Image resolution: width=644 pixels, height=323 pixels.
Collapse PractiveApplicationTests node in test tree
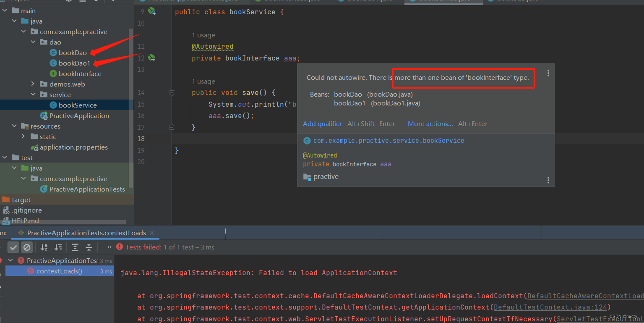10,260
